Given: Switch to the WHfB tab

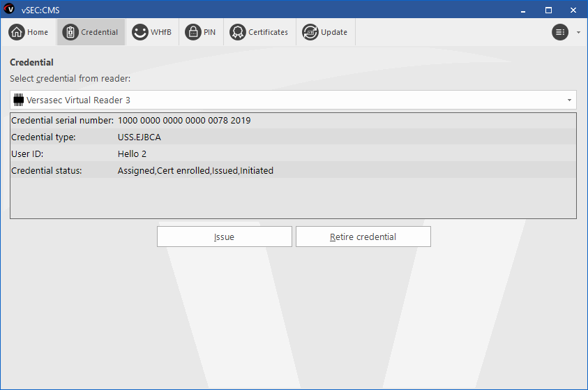Looking at the screenshot, I should point(152,32).
